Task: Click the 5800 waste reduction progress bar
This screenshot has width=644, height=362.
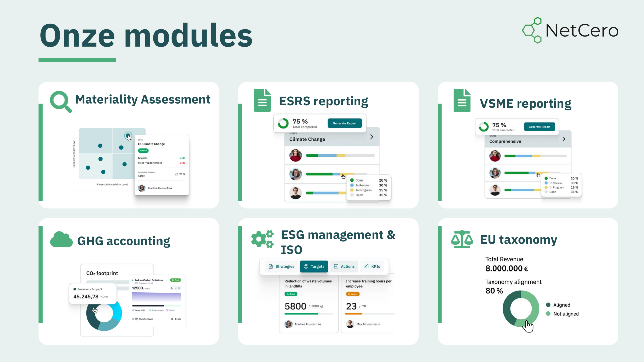Action: pos(308,314)
